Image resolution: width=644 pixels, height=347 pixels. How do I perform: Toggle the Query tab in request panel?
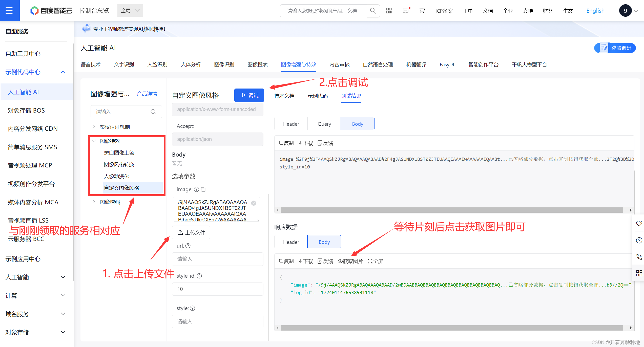(x=324, y=124)
